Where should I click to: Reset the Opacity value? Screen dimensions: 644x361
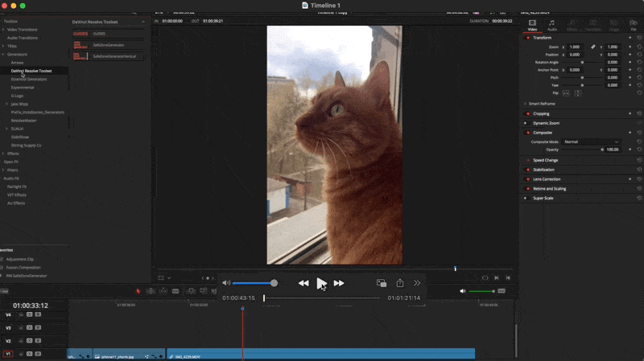point(639,150)
